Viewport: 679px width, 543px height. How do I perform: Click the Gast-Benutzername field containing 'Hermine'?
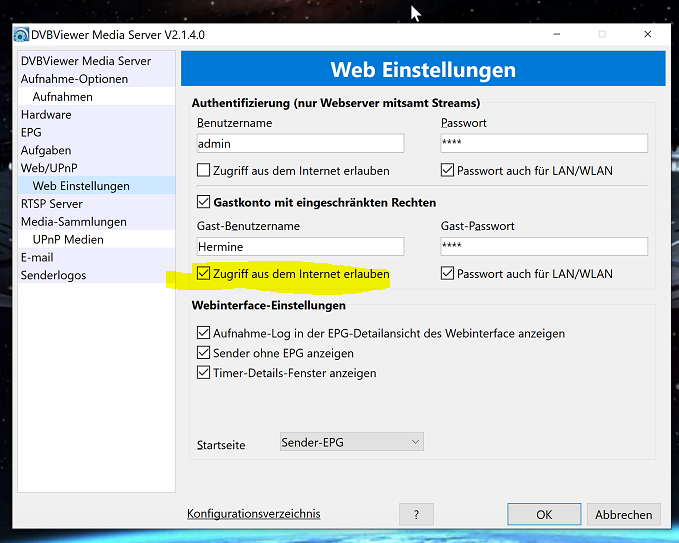tap(300, 246)
